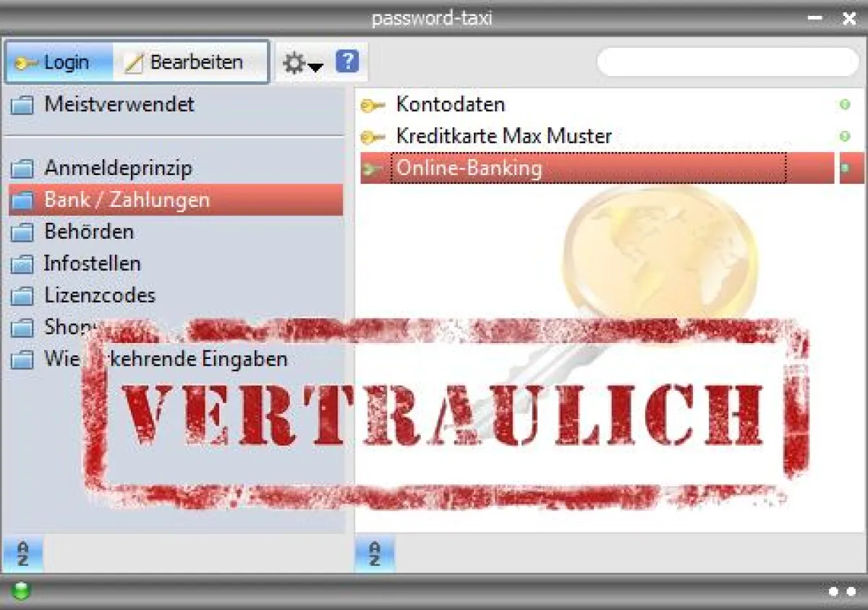Switch to Bearbeiten mode
This screenshot has width=868, height=610.
[x=190, y=62]
